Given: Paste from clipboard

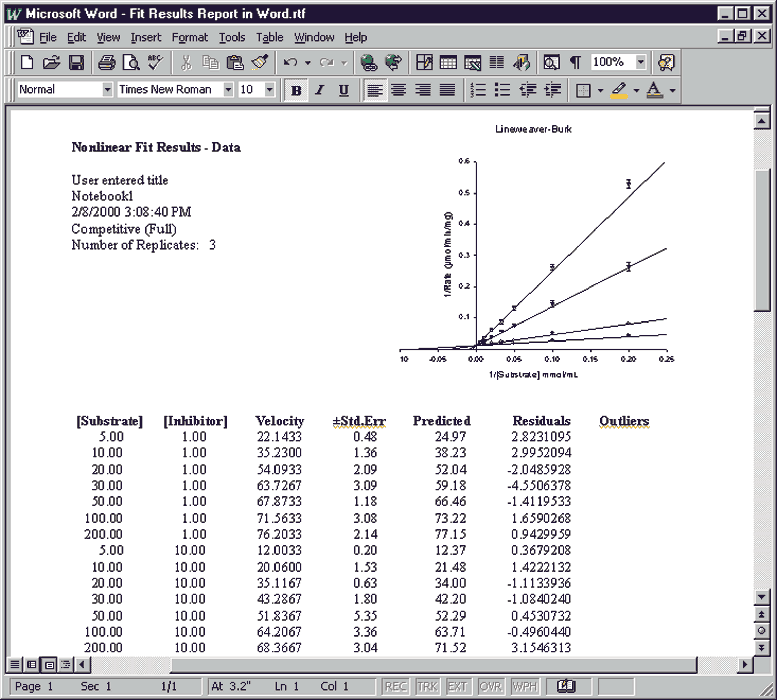Looking at the screenshot, I should [x=235, y=62].
